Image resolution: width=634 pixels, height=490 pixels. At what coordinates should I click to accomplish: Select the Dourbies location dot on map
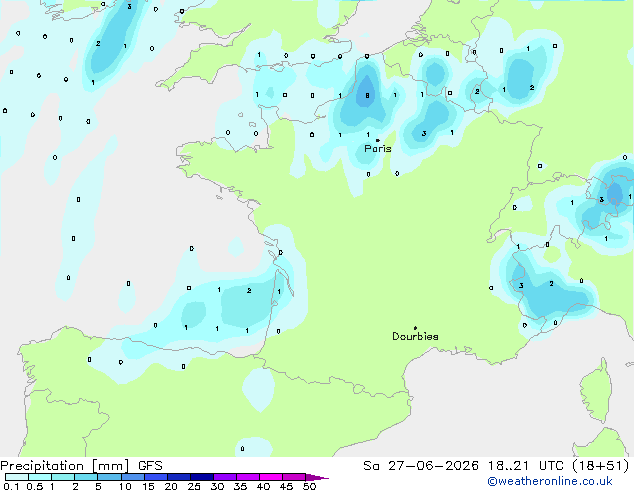[x=415, y=328]
